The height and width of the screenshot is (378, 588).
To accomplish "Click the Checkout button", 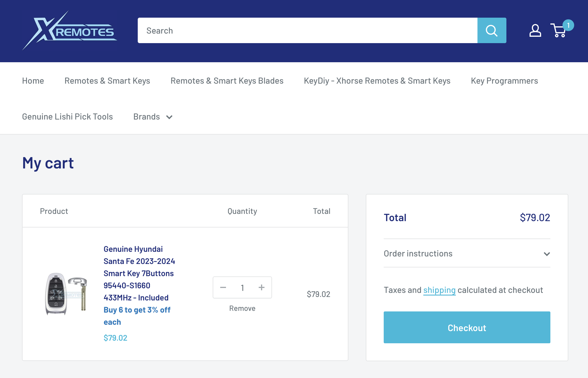I will point(467,327).
